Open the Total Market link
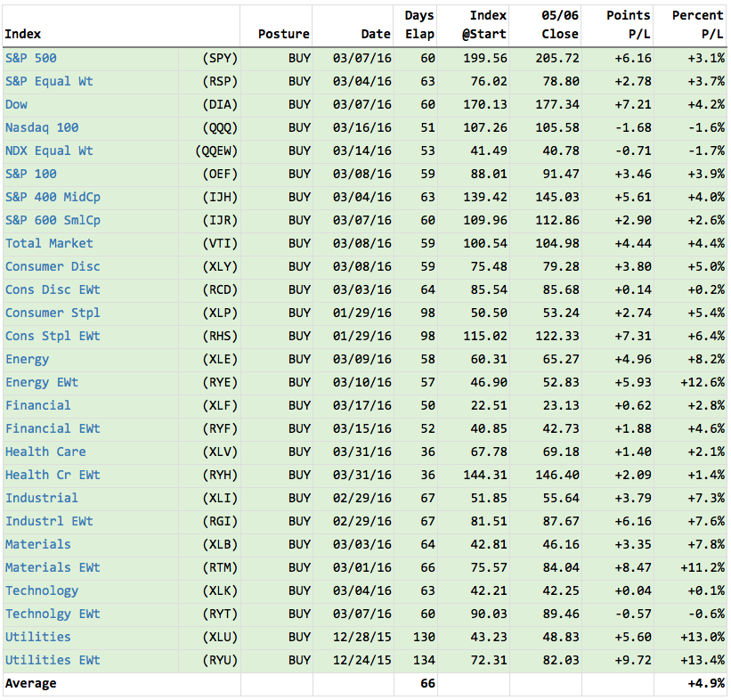The width and height of the screenshot is (731, 700). [49, 243]
